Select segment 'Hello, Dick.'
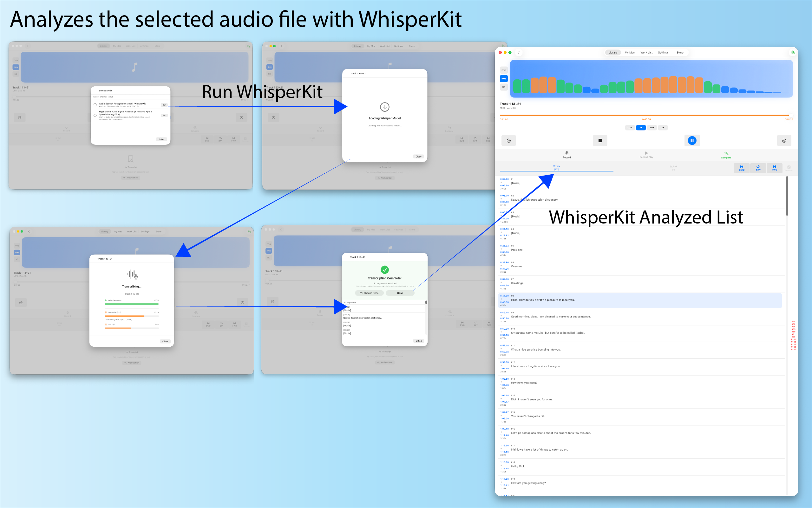 pos(642,467)
